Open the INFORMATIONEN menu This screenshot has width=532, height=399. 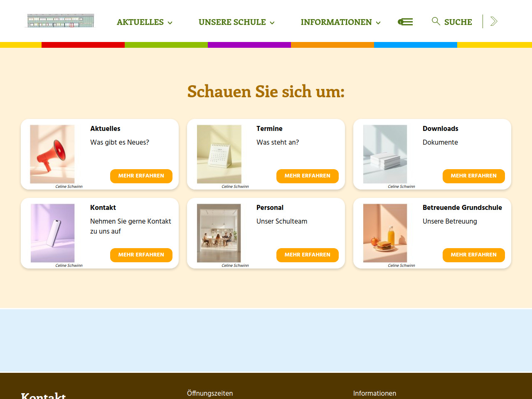336,22
